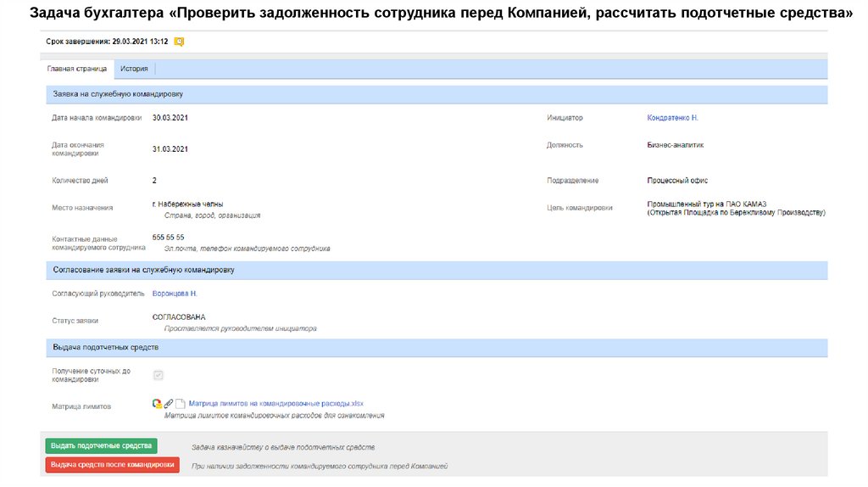This screenshot has width=868, height=487.
Task: Click the colorful circle icon beside Матрица лимитов
Action: pyautogui.click(x=157, y=404)
